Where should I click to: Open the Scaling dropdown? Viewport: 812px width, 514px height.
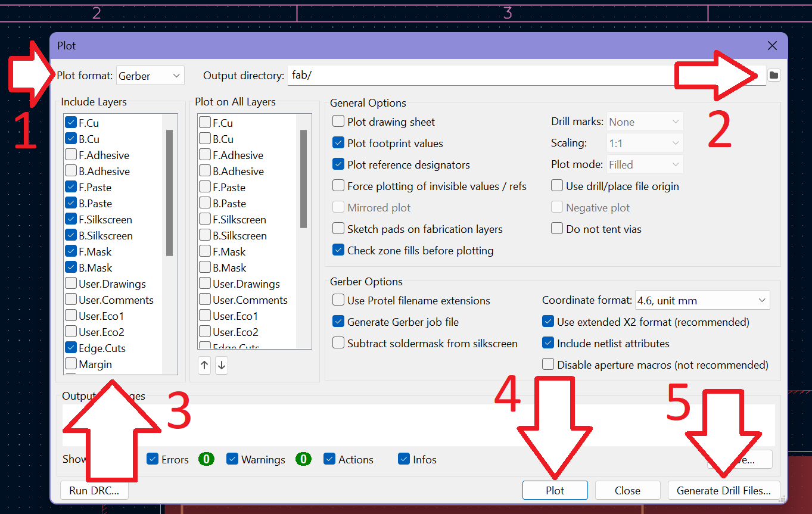click(645, 143)
